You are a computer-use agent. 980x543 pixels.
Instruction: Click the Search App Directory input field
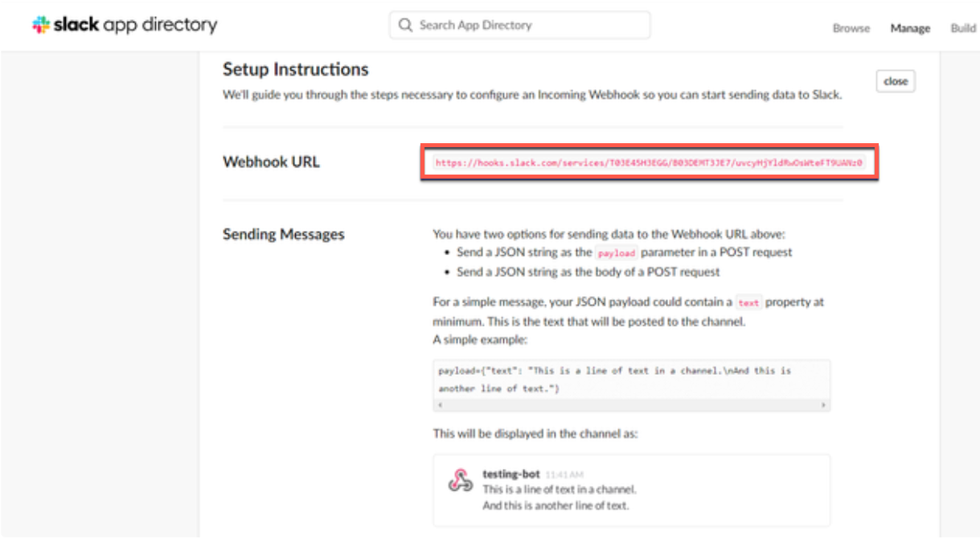coord(519,25)
